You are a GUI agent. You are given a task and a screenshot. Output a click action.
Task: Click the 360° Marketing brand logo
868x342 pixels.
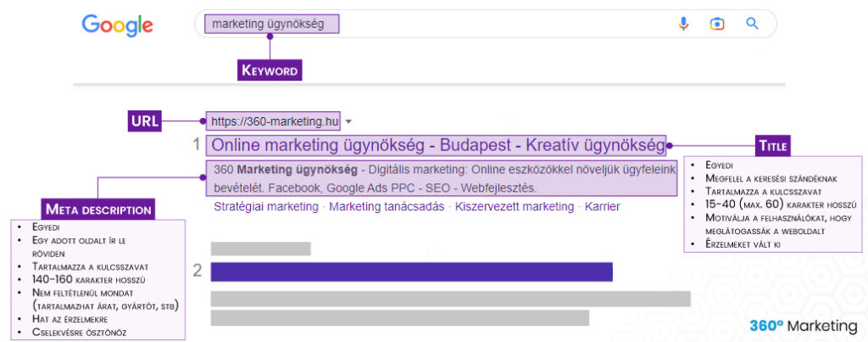[804, 326]
